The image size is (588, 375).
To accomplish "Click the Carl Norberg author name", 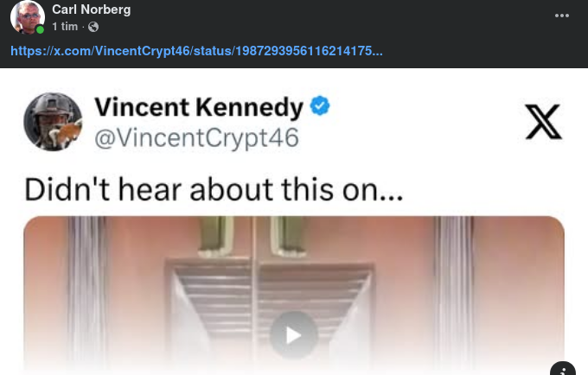I will (x=91, y=10).
